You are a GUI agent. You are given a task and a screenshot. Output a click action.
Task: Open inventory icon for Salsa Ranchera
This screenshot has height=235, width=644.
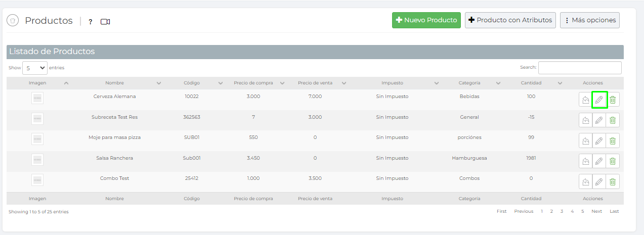(x=585, y=161)
